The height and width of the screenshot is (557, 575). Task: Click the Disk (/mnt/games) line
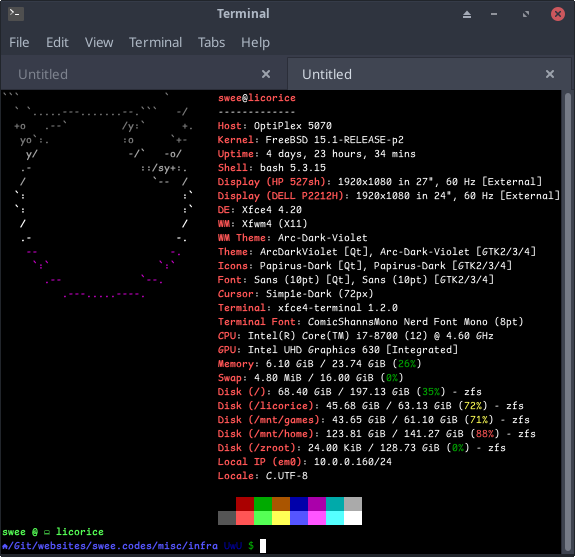[x=374, y=419]
